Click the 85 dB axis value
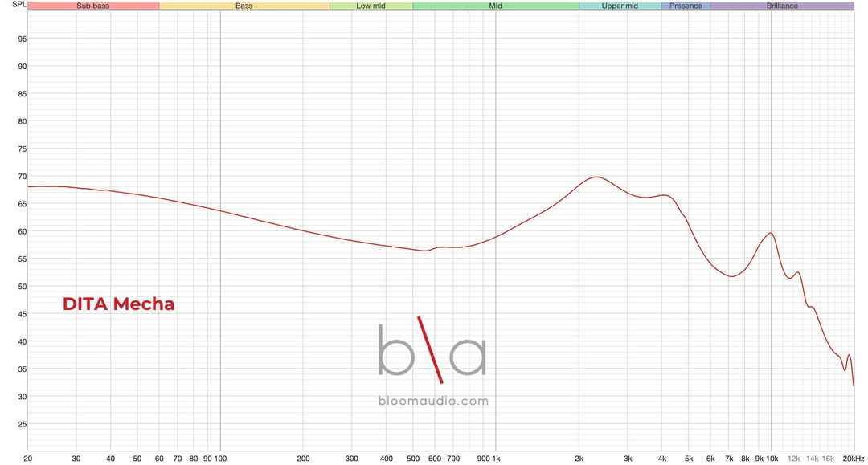The width and height of the screenshot is (868, 465). (x=23, y=94)
